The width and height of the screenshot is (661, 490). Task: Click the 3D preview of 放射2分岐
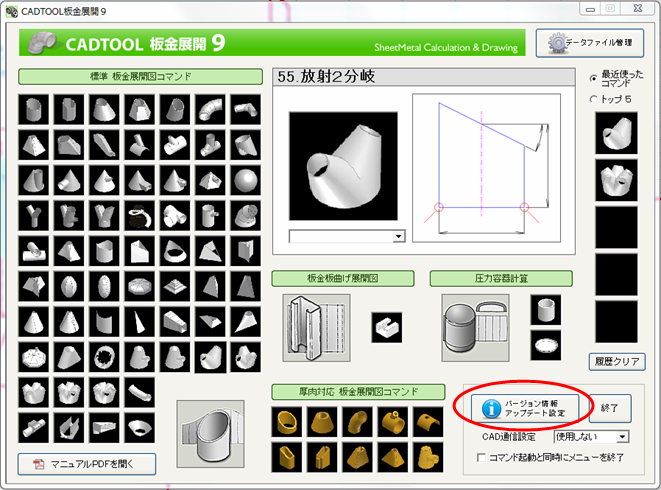tap(343, 166)
